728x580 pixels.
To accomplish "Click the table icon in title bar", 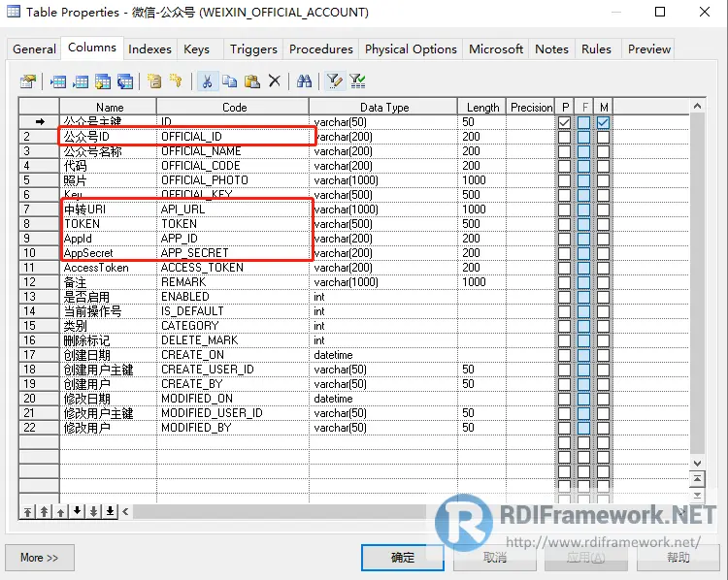I will [x=14, y=11].
